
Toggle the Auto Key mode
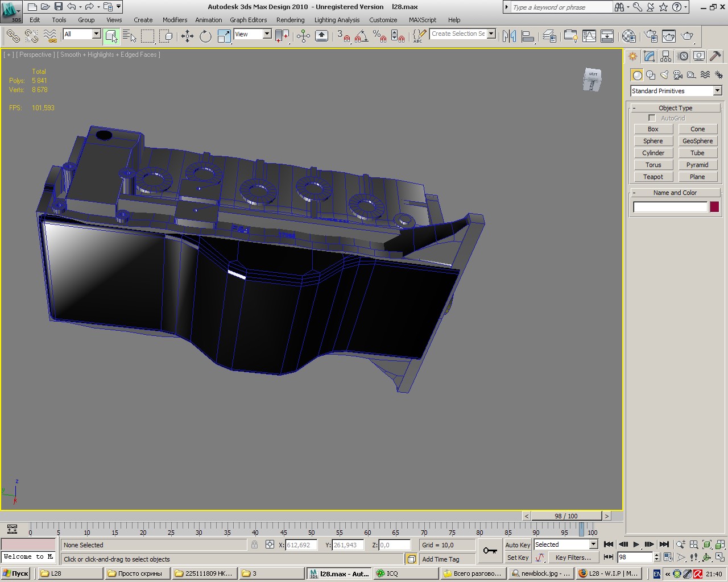click(x=518, y=544)
